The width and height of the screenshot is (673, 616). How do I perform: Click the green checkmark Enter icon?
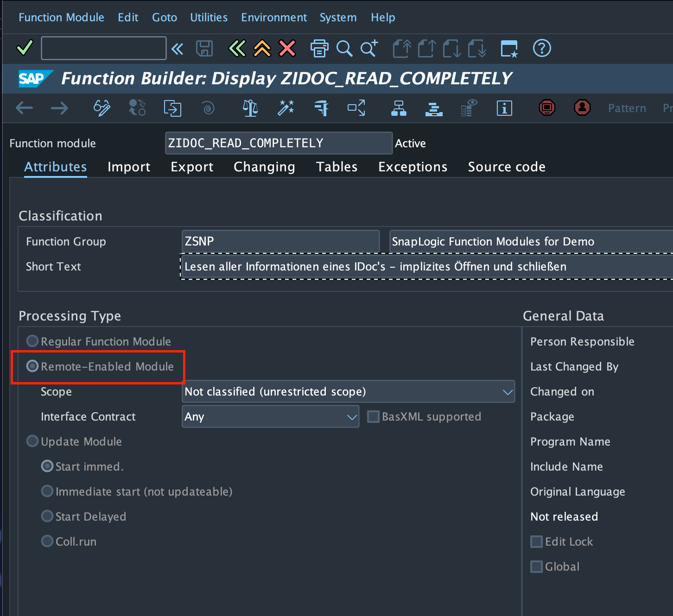[x=25, y=48]
